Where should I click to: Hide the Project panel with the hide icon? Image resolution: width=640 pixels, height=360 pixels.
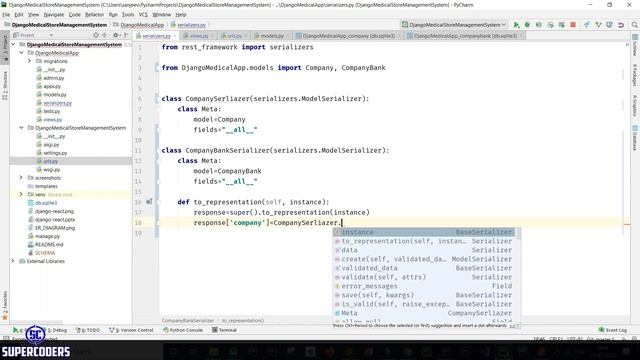pyautogui.click(x=126, y=36)
